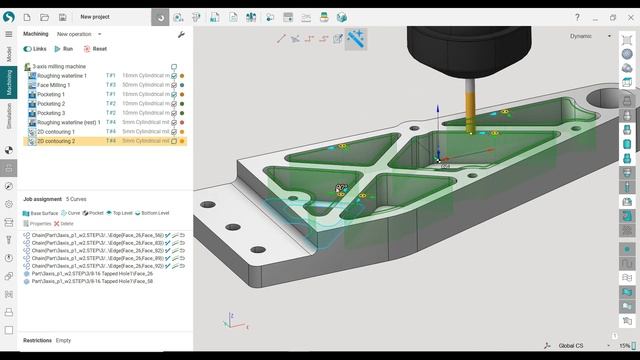Click the Bottom Level button

point(152,213)
